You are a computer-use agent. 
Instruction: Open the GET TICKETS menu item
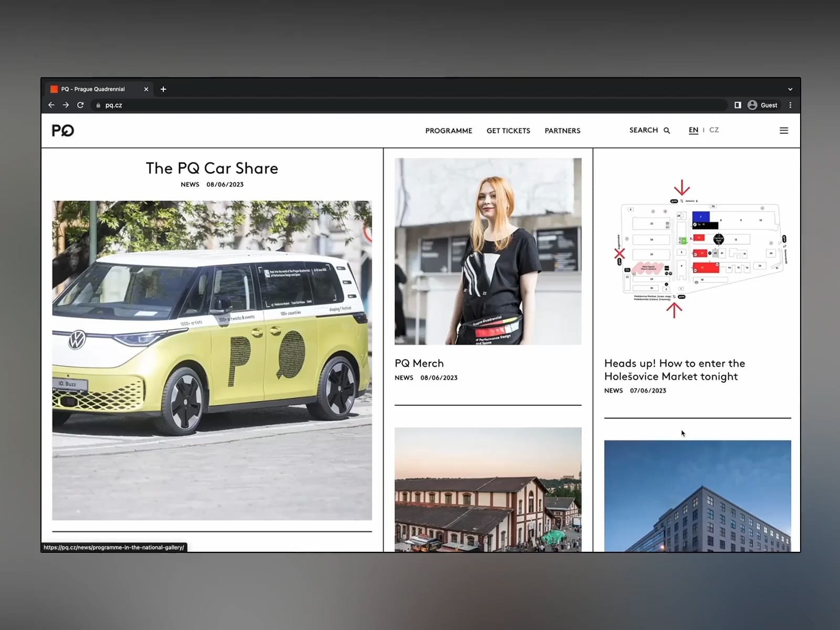[x=508, y=131]
